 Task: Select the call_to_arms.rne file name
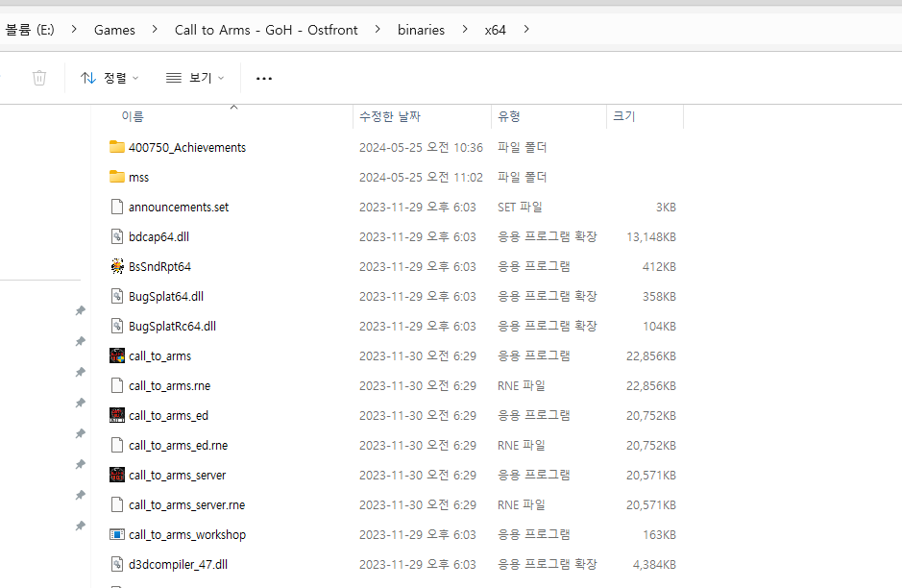[170, 386]
